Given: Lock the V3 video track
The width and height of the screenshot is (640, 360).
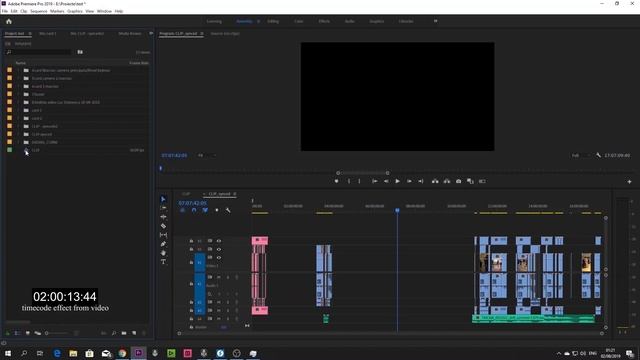Looking at the screenshot, I should pos(191,241).
